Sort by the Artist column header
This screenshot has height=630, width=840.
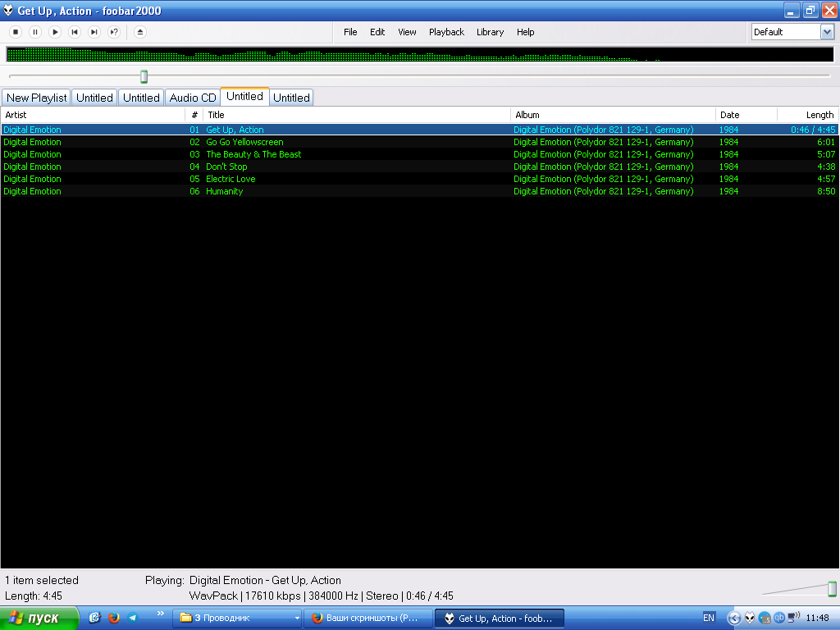click(x=94, y=115)
